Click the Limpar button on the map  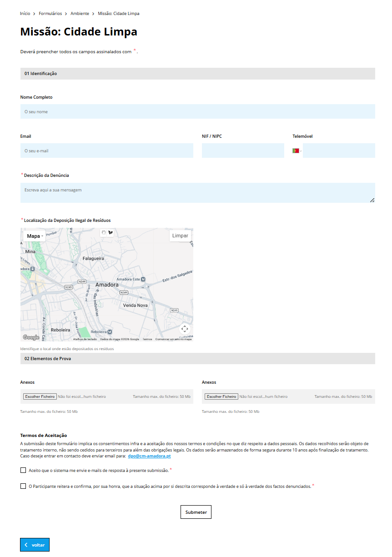coord(180,236)
